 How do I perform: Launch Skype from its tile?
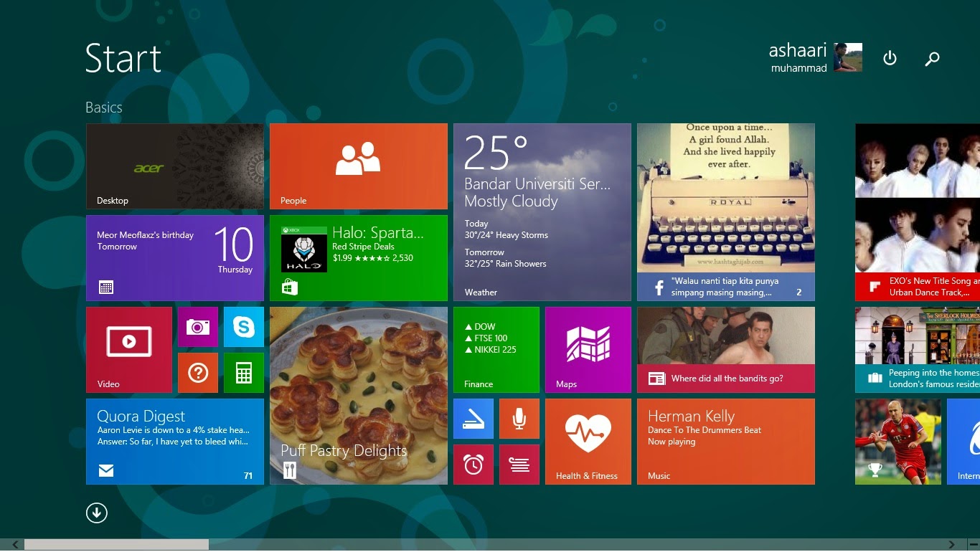pyautogui.click(x=244, y=326)
